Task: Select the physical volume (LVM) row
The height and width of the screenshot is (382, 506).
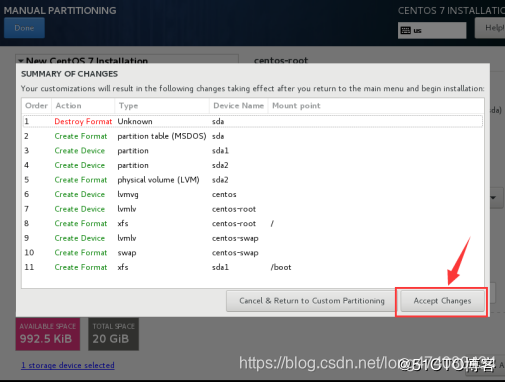Action: (x=253, y=180)
